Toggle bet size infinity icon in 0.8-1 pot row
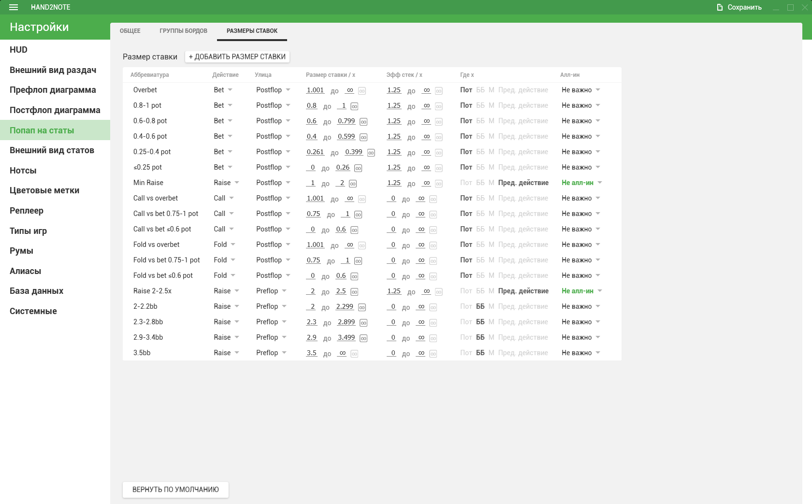This screenshot has width=812, height=504. pyautogui.click(x=354, y=106)
